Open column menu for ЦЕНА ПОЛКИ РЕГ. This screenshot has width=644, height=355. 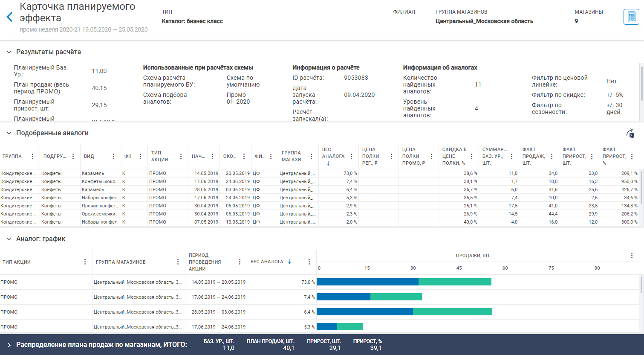(392, 157)
